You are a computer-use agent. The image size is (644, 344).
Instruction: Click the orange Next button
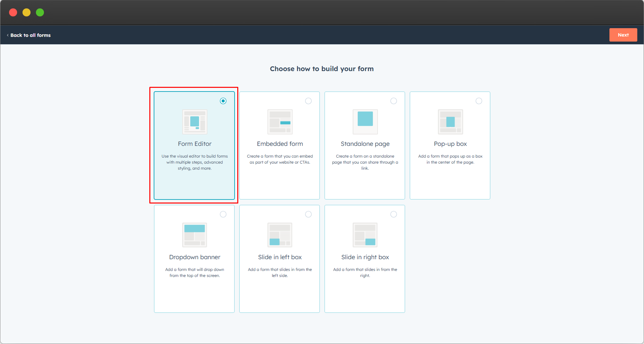623,35
